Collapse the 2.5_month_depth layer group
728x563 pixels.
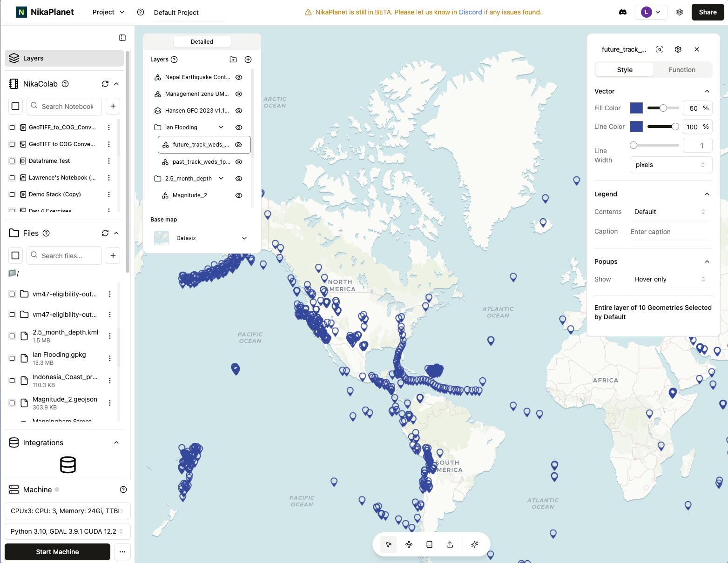(x=221, y=179)
